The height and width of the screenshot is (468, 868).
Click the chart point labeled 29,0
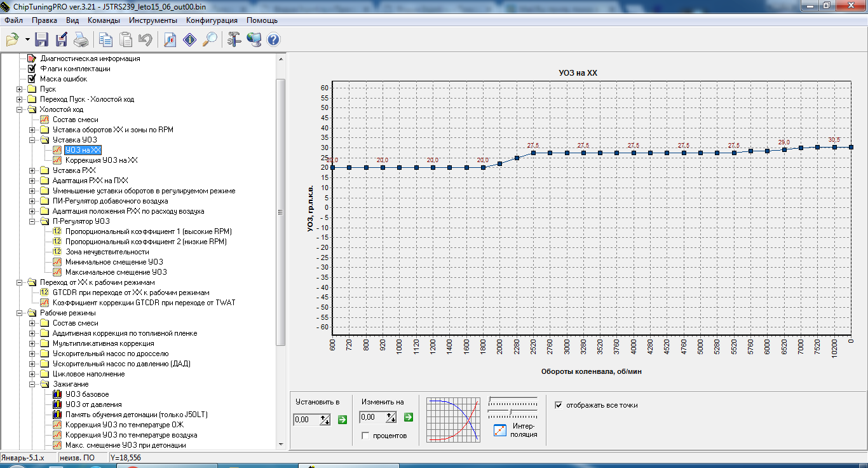pos(784,150)
